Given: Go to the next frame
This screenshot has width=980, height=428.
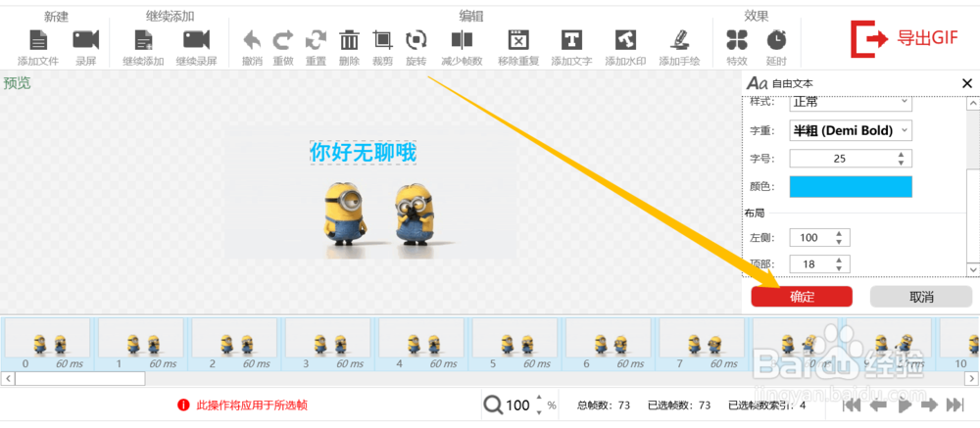Looking at the screenshot, I should click(929, 404).
